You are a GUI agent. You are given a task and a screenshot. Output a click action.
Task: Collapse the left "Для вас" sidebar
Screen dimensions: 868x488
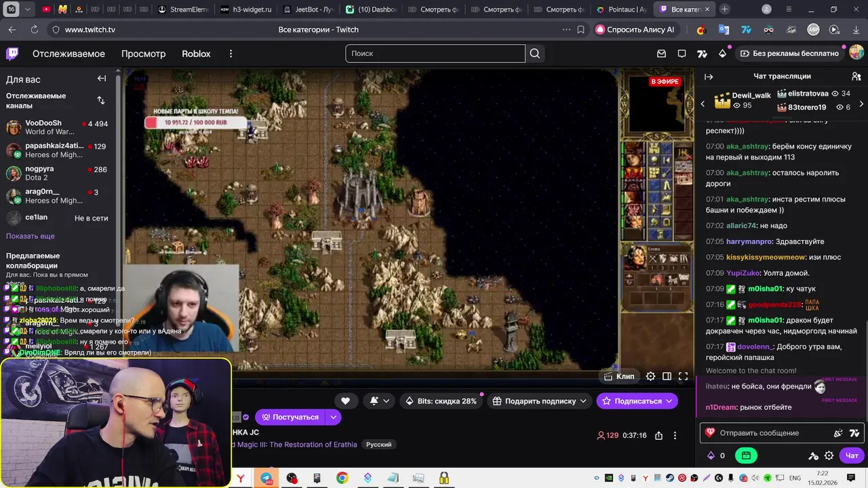point(102,79)
